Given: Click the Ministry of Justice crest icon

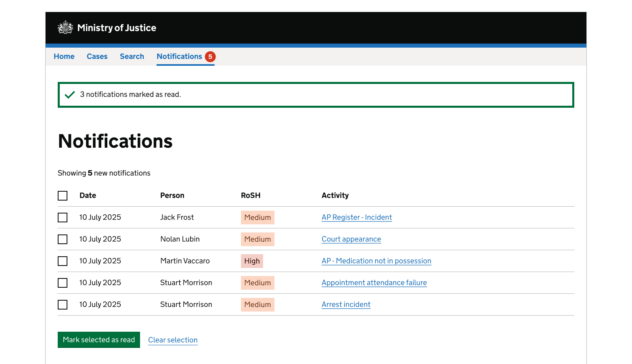Looking at the screenshot, I should pyautogui.click(x=65, y=27).
